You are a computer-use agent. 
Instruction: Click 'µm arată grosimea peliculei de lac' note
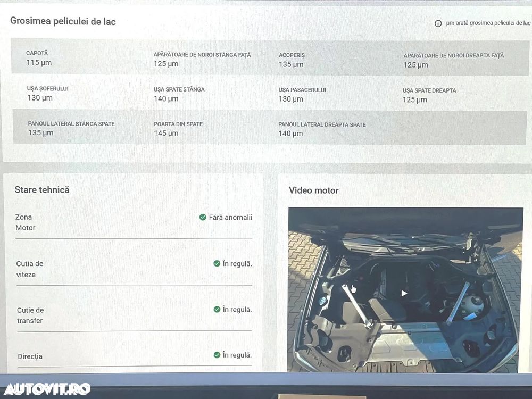[x=488, y=23]
